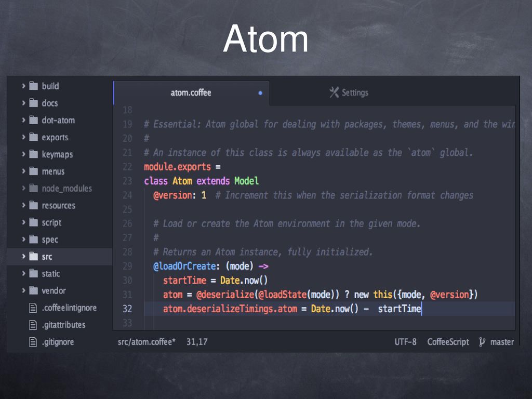Expand the menus folder chevron
The width and height of the screenshot is (532, 399).
(x=23, y=171)
